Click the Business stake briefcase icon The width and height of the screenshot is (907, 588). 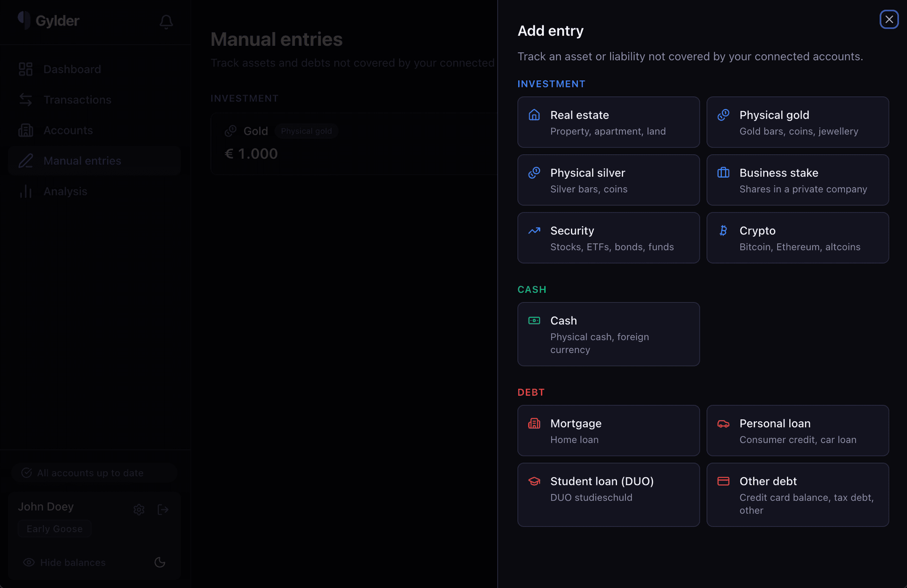click(723, 172)
